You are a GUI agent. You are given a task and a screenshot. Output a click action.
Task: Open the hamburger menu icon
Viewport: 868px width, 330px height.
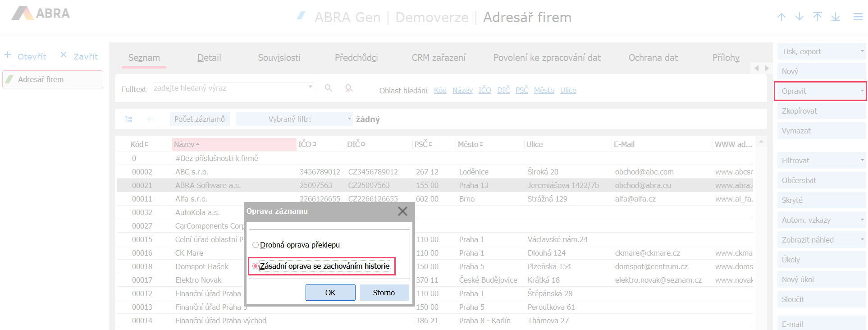click(858, 17)
